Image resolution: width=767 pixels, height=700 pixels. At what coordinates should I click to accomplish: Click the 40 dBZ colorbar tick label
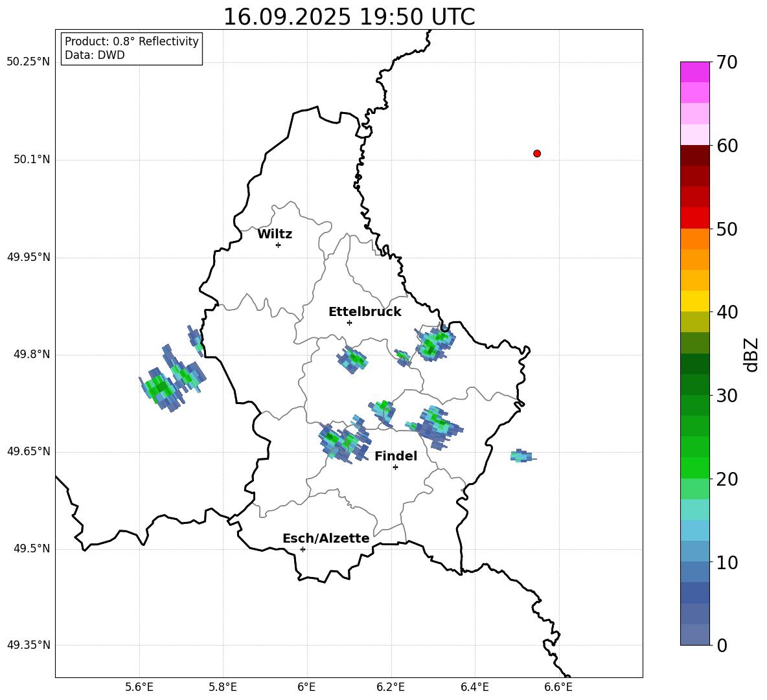pos(727,312)
